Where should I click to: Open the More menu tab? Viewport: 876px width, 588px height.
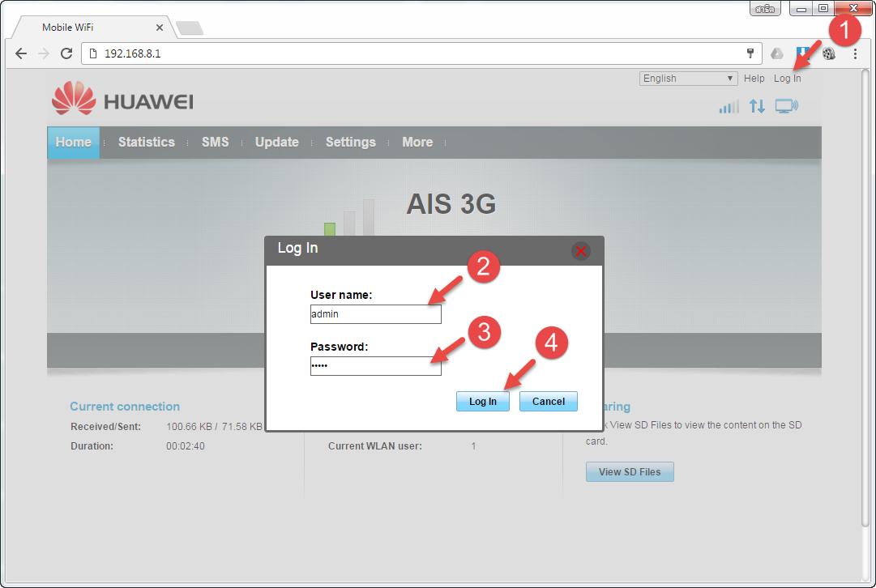[417, 143]
